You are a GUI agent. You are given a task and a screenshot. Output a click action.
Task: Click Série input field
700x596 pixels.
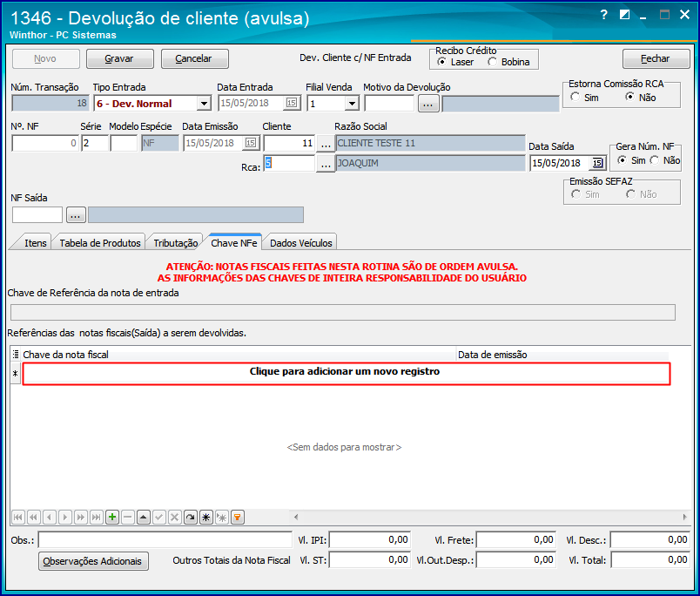[95, 144]
